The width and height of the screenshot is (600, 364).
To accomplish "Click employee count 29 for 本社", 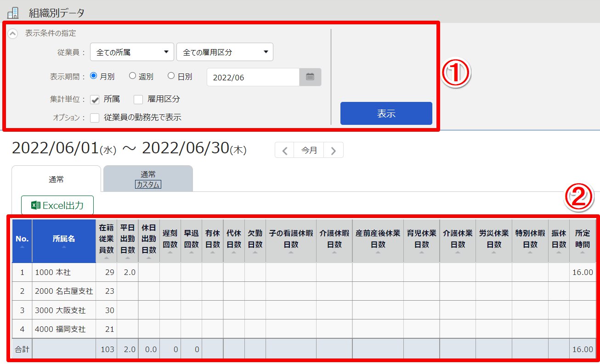I will tap(110, 272).
